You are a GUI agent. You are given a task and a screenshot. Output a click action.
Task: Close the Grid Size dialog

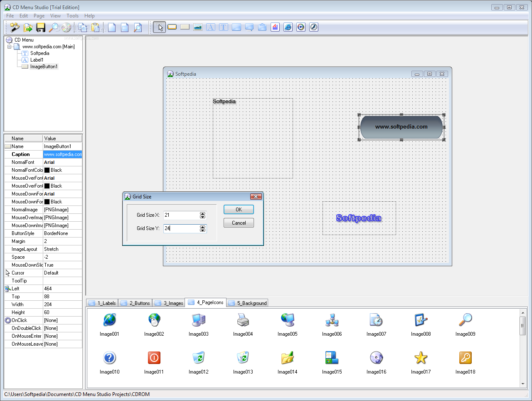point(256,196)
